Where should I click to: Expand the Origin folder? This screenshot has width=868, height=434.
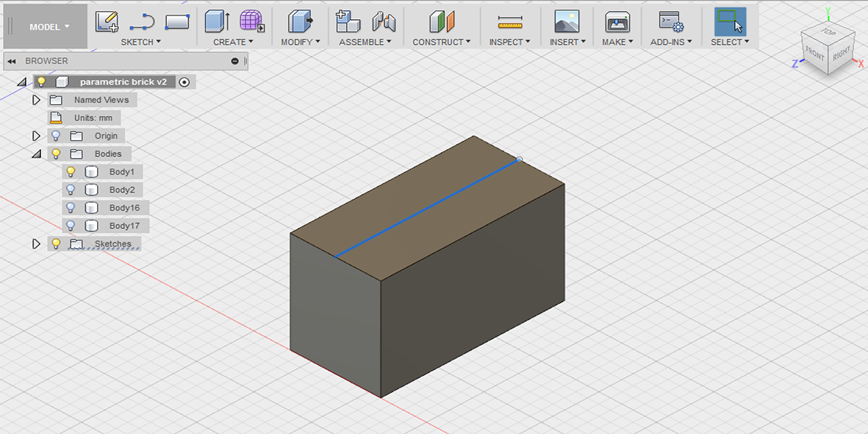[36, 136]
